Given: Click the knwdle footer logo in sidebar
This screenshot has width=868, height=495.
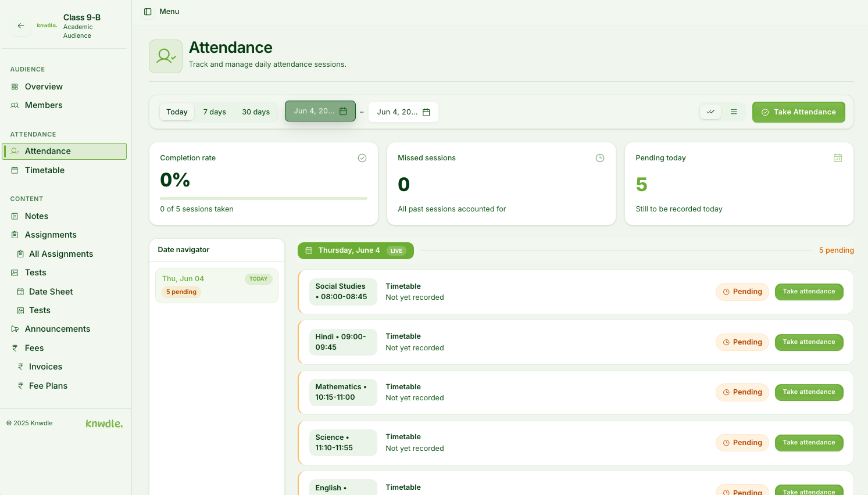Looking at the screenshot, I should (x=104, y=424).
